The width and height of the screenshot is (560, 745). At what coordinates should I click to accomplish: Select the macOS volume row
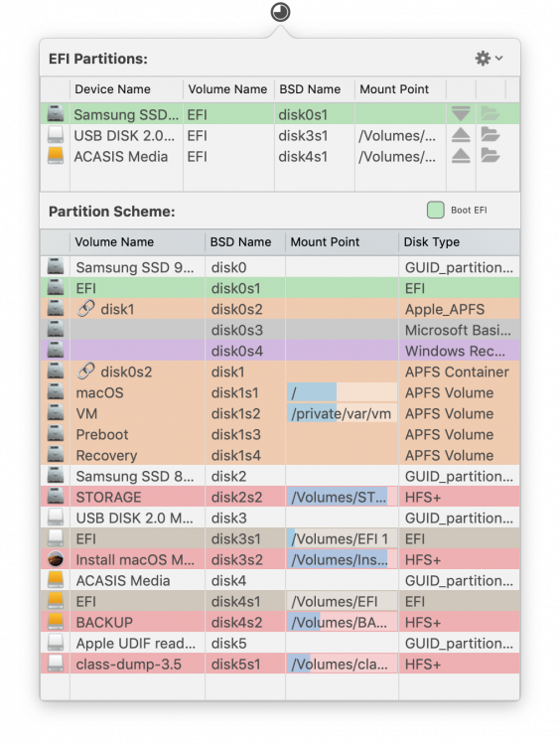(280, 393)
